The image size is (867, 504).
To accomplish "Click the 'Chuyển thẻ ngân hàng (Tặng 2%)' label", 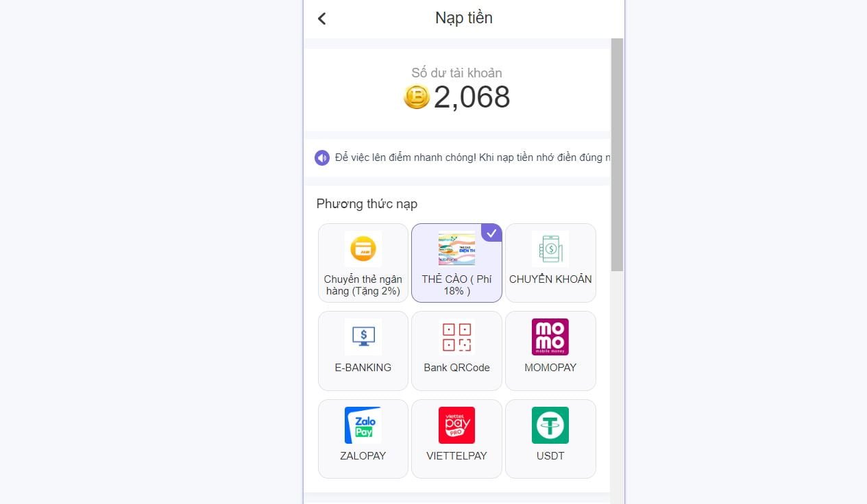I will click(363, 285).
